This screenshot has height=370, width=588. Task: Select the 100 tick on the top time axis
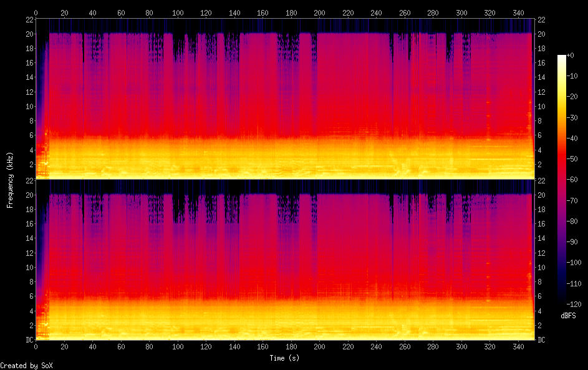[x=178, y=12]
